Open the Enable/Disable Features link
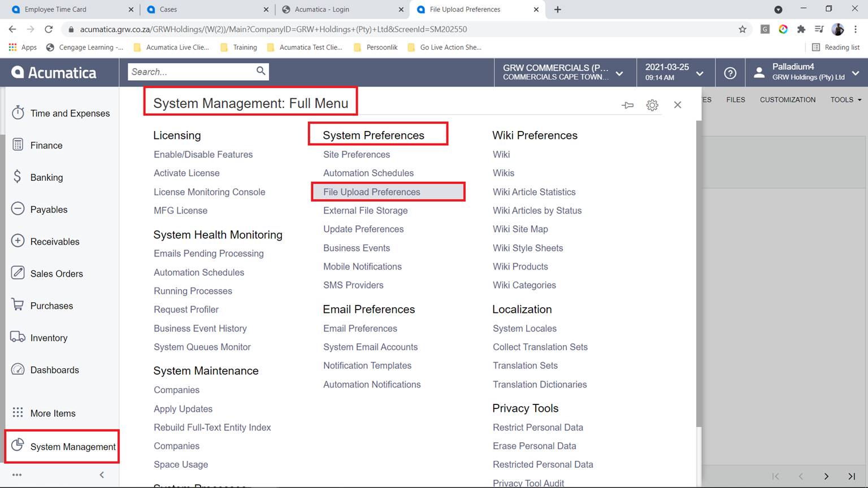Screen dimensions: 868x488 click(203, 155)
